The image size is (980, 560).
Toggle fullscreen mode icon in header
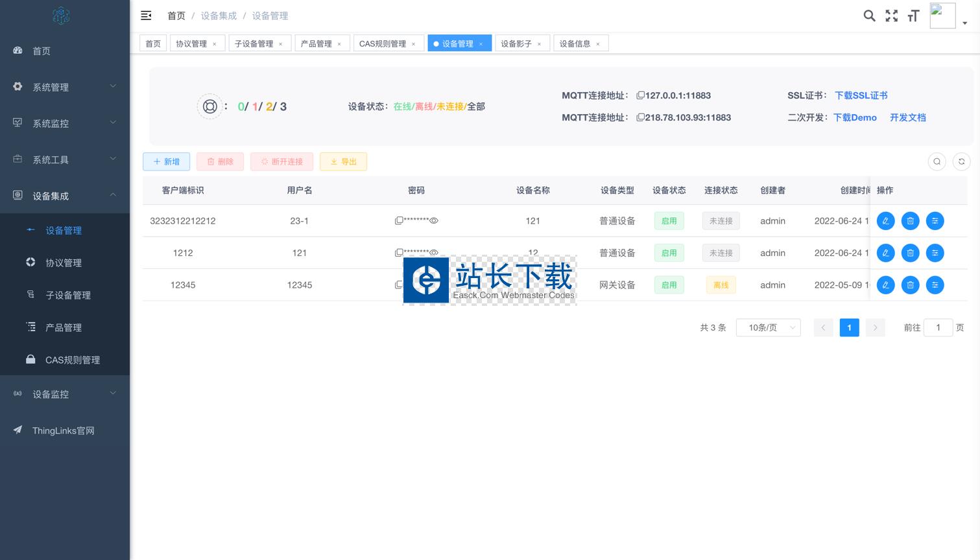coord(892,16)
